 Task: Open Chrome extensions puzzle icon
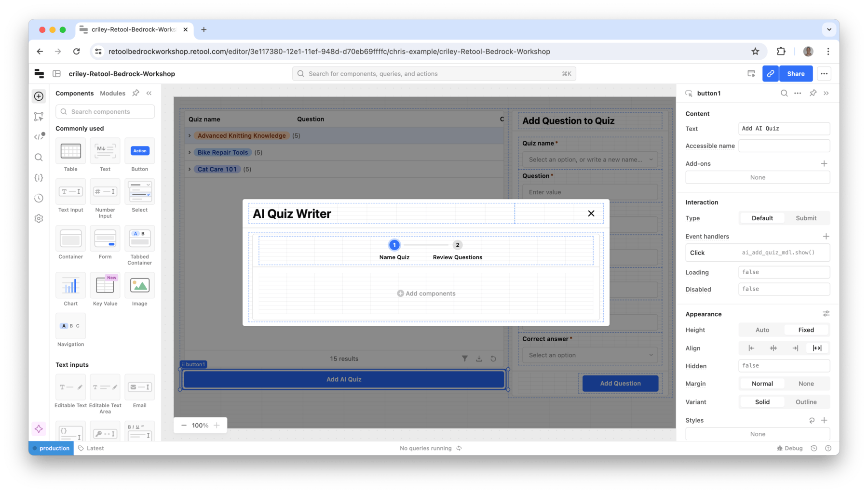pos(781,52)
